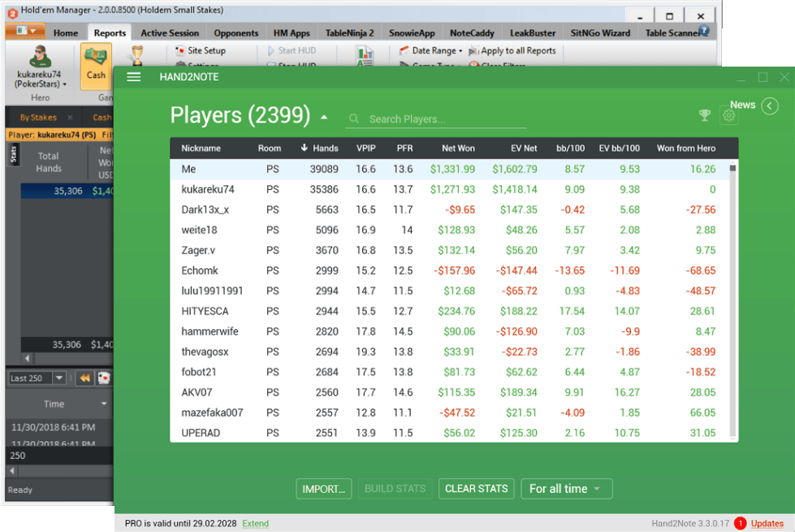Sort by the Won from Hero column
This screenshot has height=532, width=795.
pos(686,148)
